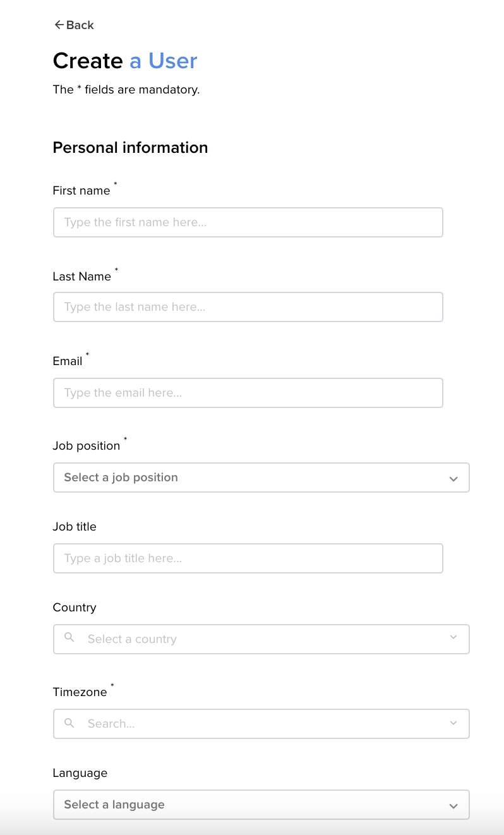Focus the Job title input field
Image resolution: width=504 pixels, height=835 pixels.
click(248, 558)
